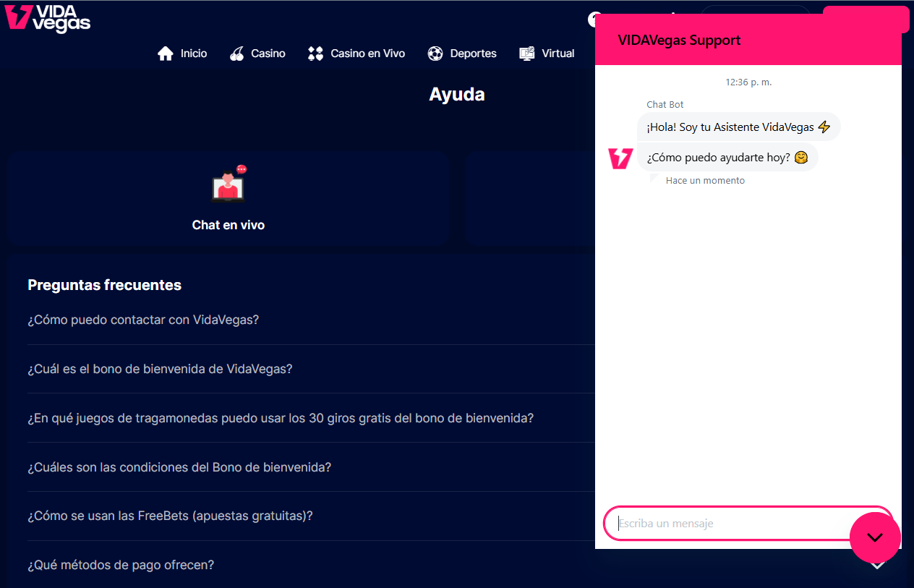This screenshot has height=588, width=914.
Task: Click the "¡Hola! Soy tu Asistente VidaVegas" message
Action: click(x=739, y=127)
